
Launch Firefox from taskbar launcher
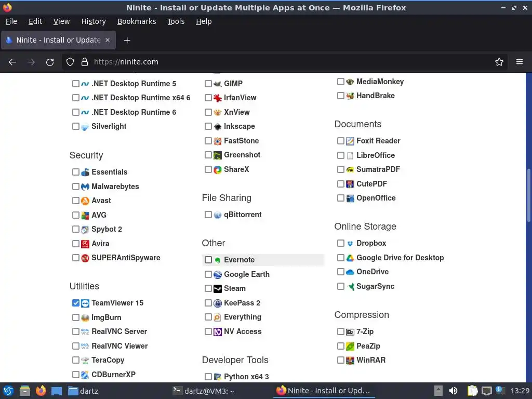(41, 391)
